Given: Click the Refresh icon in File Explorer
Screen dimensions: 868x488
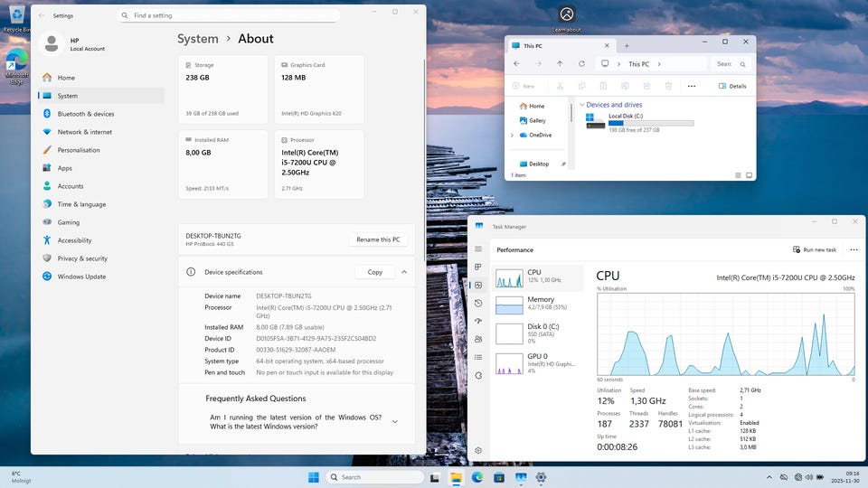Looking at the screenshot, I should [581, 64].
